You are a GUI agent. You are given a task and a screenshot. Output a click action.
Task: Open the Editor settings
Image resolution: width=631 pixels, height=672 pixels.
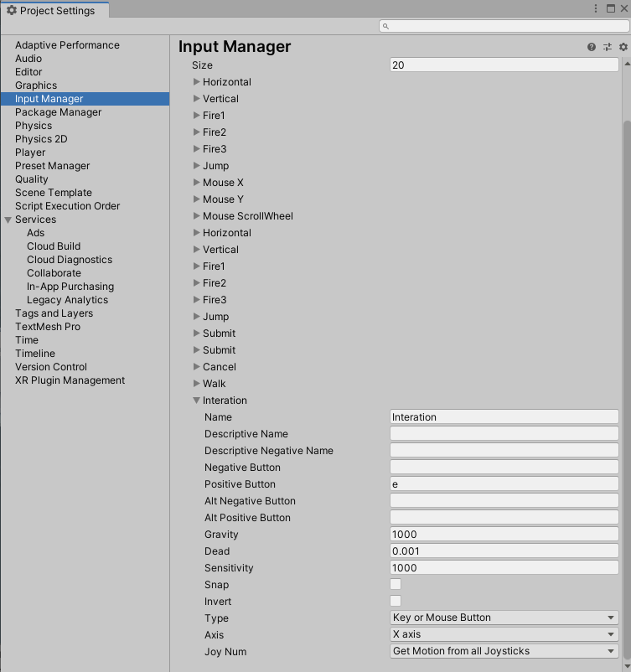tap(28, 71)
